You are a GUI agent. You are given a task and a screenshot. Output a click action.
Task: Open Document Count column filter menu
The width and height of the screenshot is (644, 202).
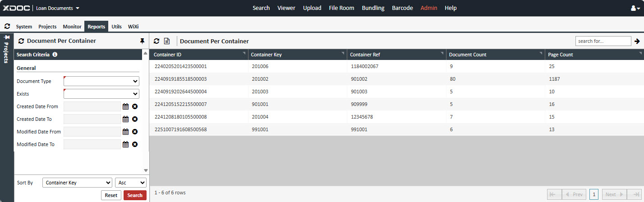click(x=540, y=54)
